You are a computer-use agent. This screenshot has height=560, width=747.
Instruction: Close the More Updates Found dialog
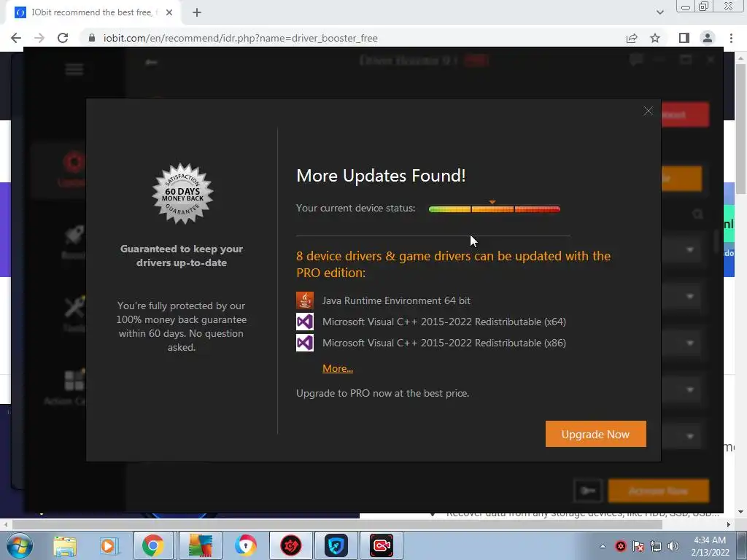tap(648, 111)
